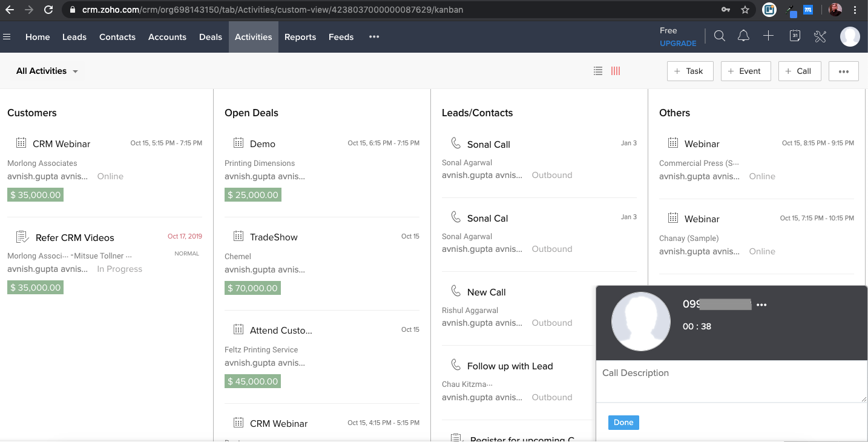Open more actions ellipsis button
Image resolution: width=868 pixels, height=442 pixels.
pos(844,71)
